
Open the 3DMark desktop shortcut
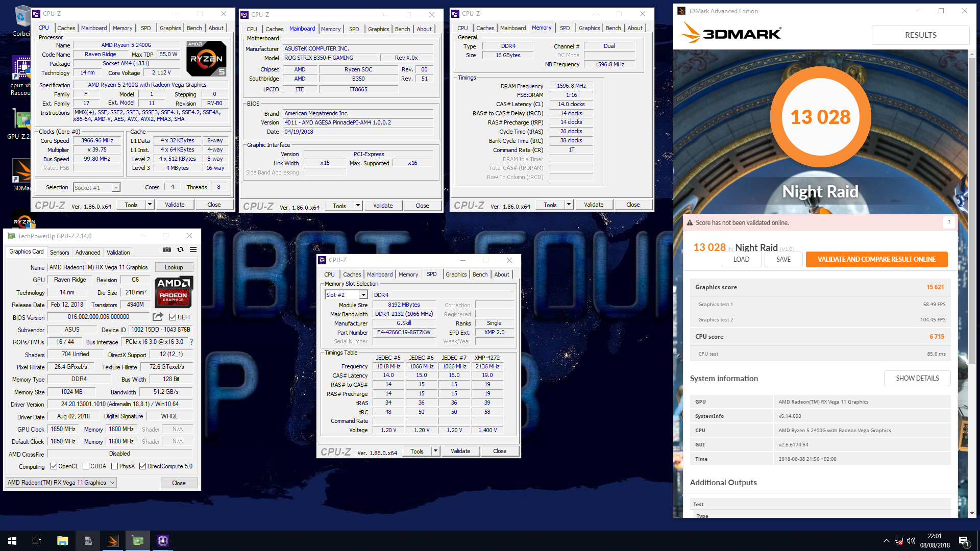point(21,175)
